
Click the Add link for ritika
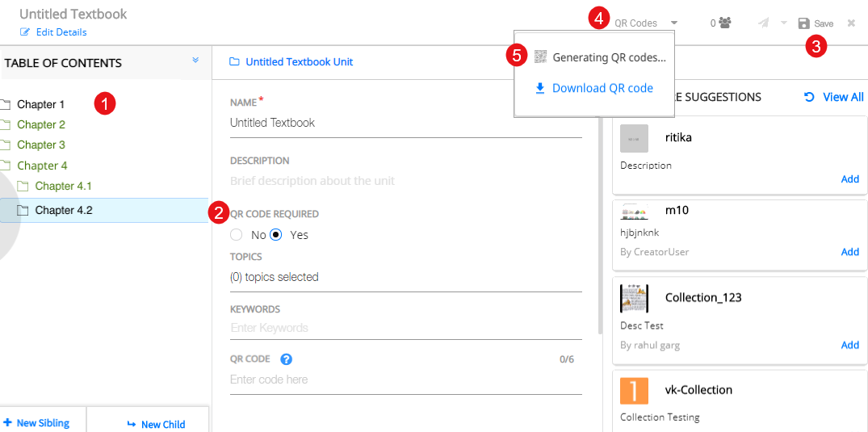coord(849,179)
